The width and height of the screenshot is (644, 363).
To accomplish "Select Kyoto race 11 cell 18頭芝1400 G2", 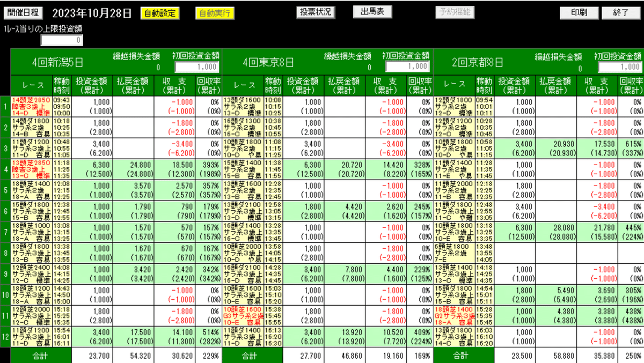I will pos(454,316).
